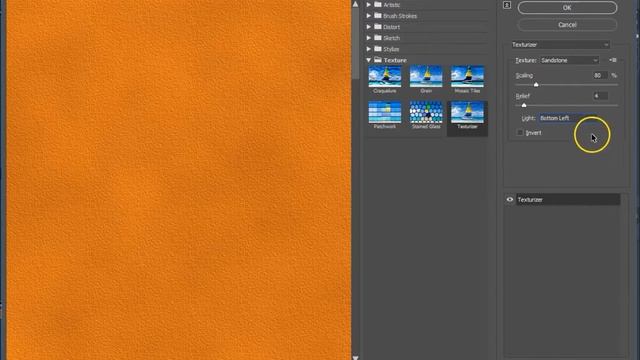Click the Relief value field

600,96
